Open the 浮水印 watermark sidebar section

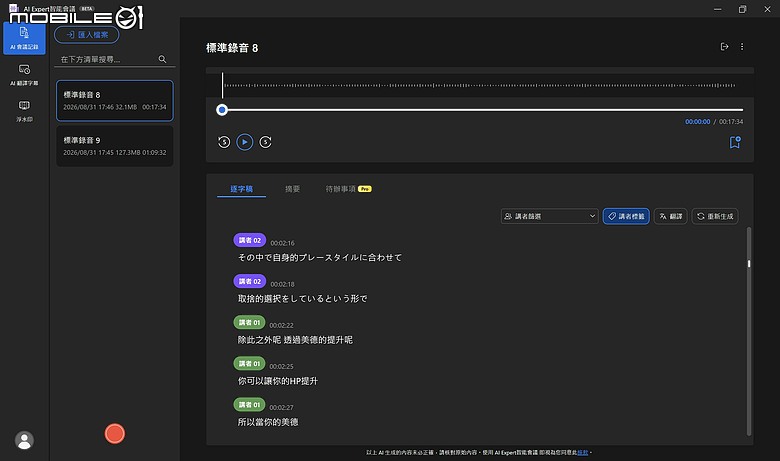point(24,111)
